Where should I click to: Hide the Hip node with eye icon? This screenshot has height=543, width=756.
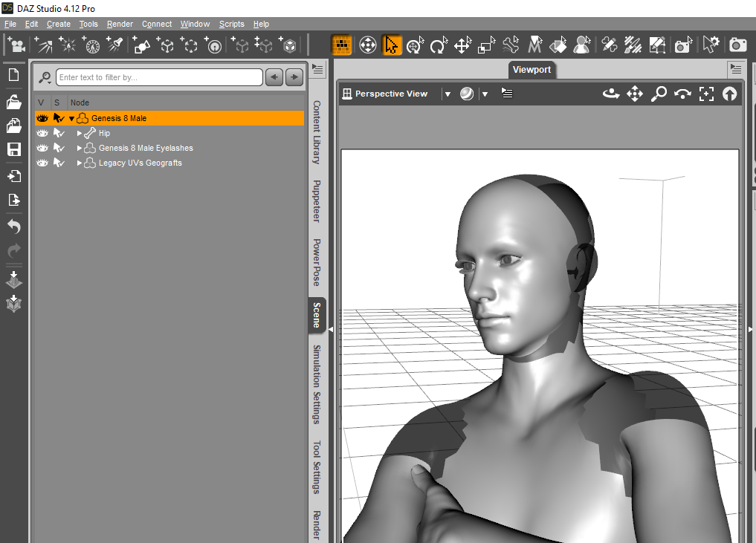click(x=42, y=133)
